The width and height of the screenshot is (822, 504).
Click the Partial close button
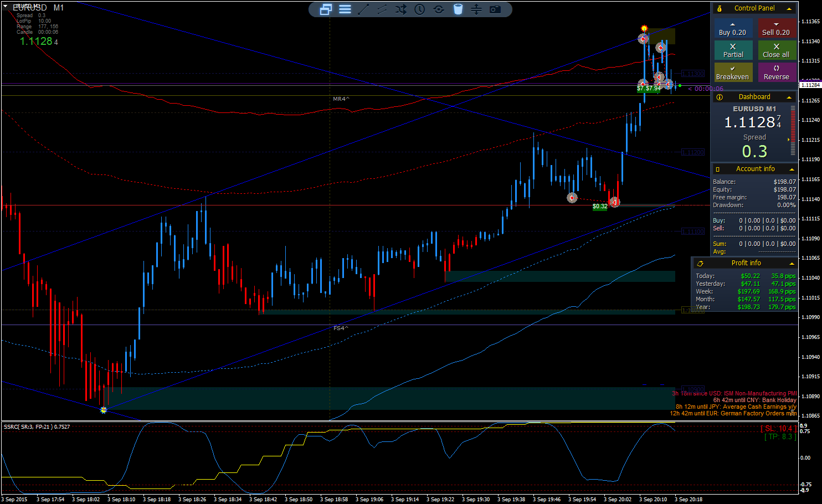(733, 51)
